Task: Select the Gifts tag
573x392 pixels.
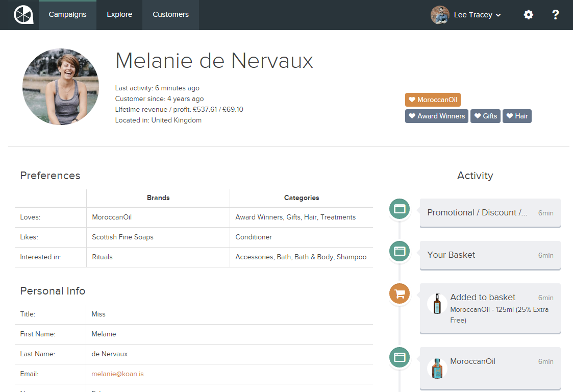Action: [485, 116]
